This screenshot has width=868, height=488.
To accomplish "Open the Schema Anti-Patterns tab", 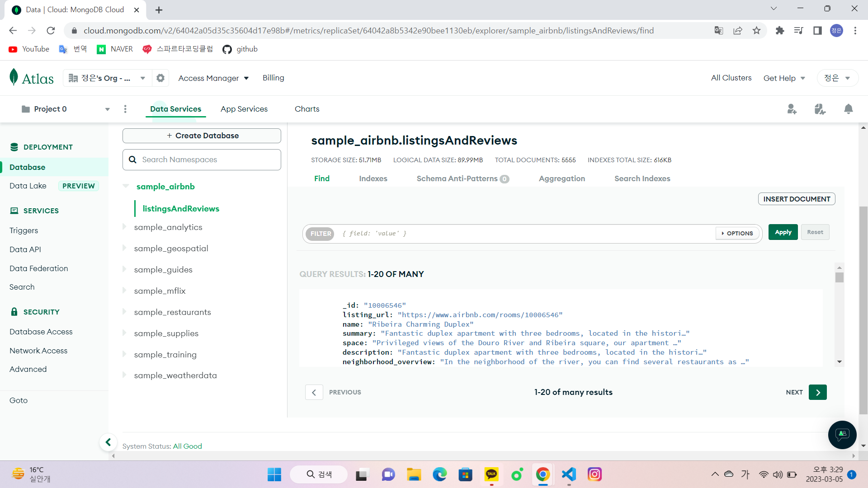I will 463,178.
